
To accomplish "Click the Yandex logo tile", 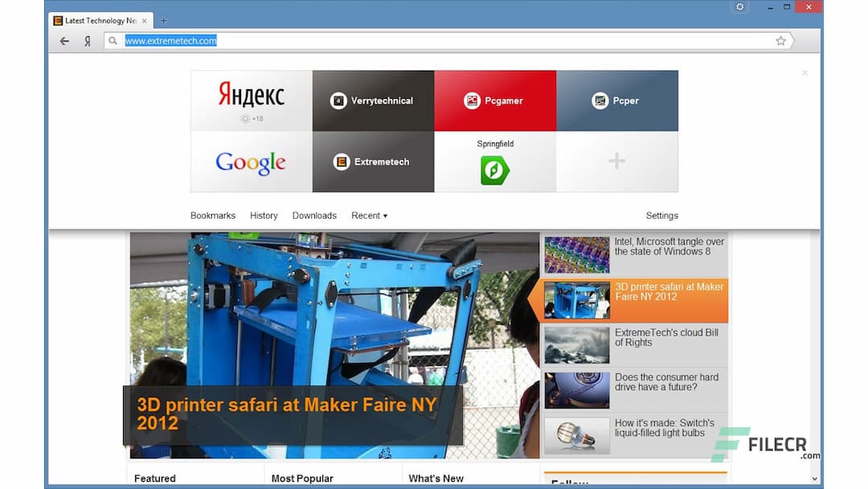I will point(250,96).
